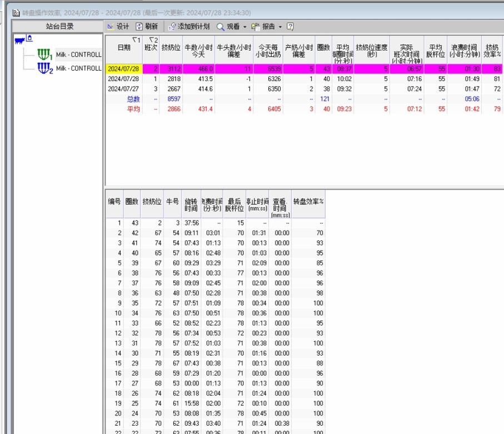Select the blue milking station 2 icon
The width and height of the screenshot is (504, 434).
pos(44,68)
